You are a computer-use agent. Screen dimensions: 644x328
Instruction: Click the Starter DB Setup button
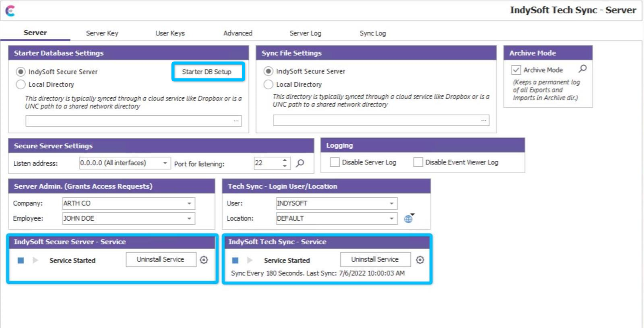207,72
